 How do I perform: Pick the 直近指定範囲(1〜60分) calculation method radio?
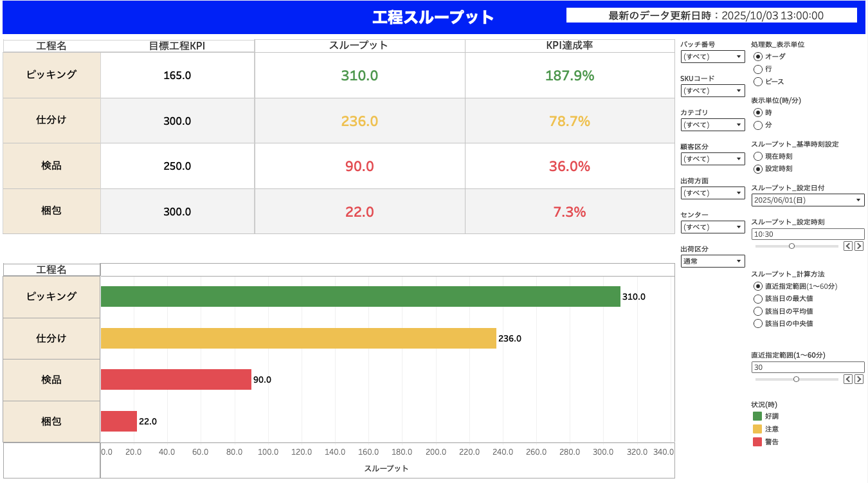coord(758,286)
